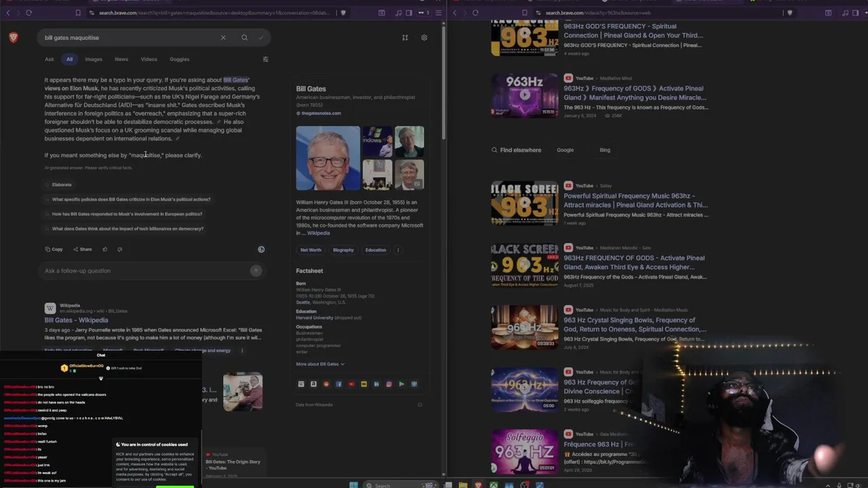
Task: Open '963Hz FREQUENCY OF GODS - Activate Pineal' video
Action: [x=634, y=262]
